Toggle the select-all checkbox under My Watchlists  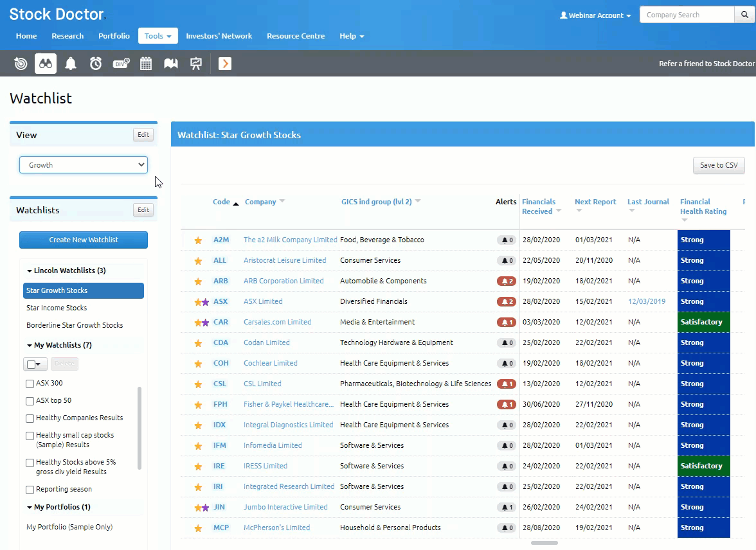coord(32,364)
